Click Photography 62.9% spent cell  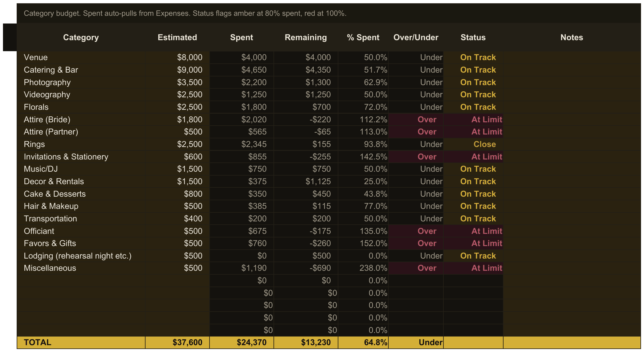click(363, 82)
